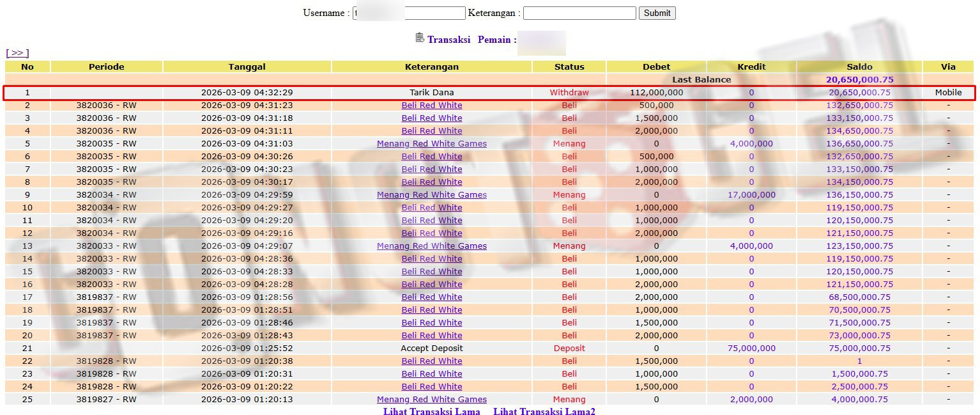Viewport: 980px width, 415px height.
Task: Click the Submit button
Action: (657, 13)
